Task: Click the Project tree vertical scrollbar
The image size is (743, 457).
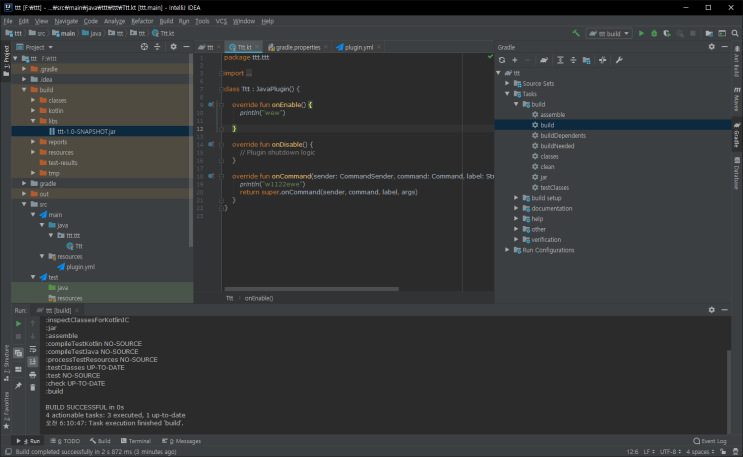Action: 191,150
